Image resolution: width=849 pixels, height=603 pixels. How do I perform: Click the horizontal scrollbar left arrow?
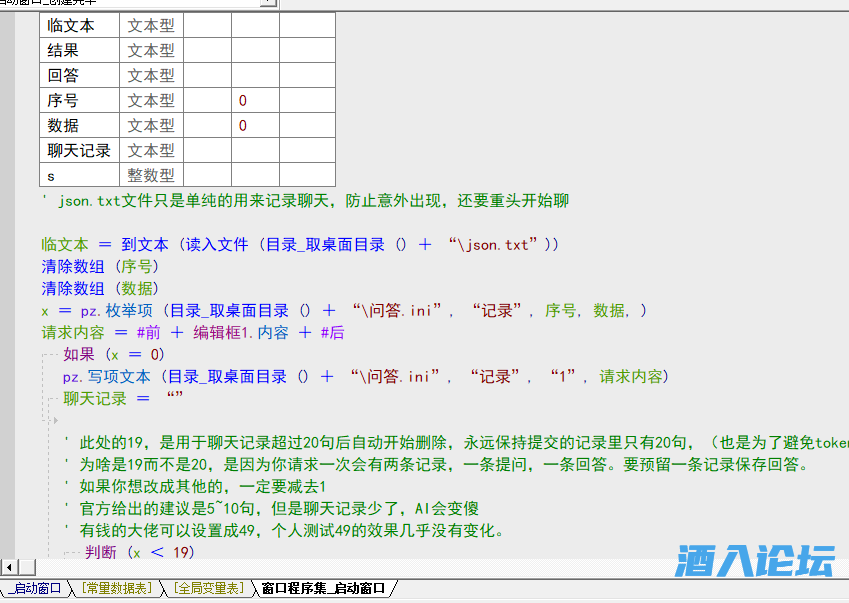tap(8, 567)
